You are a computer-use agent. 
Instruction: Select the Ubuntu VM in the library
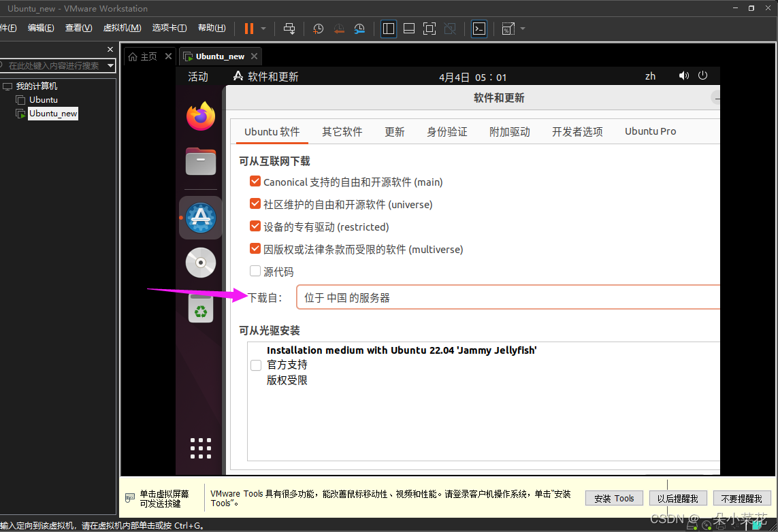pyautogui.click(x=43, y=99)
